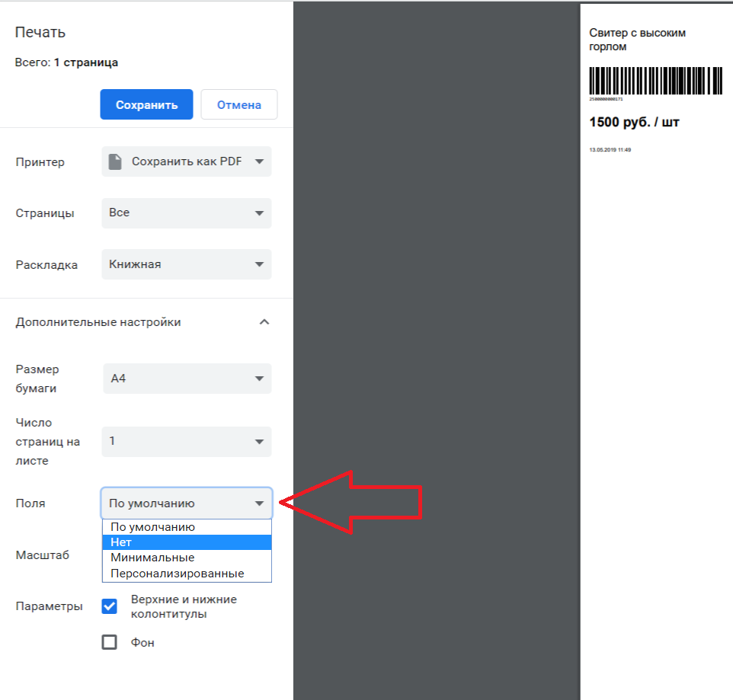733x700 pixels.
Task: Select Нет in the margins list
Action: pyautogui.click(x=120, y=542)
